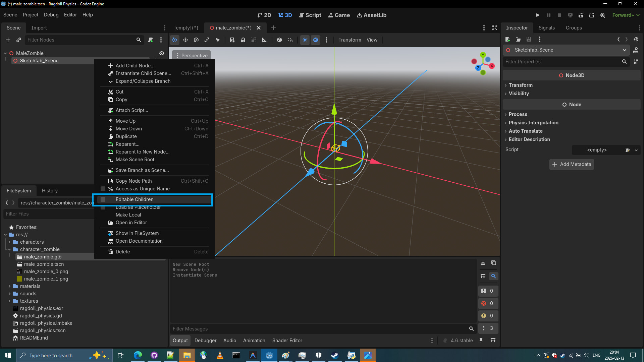Toggle visibility eye of MaleZombie node
Viewport: 644px width, 362px height.
(x=162, y=53)
